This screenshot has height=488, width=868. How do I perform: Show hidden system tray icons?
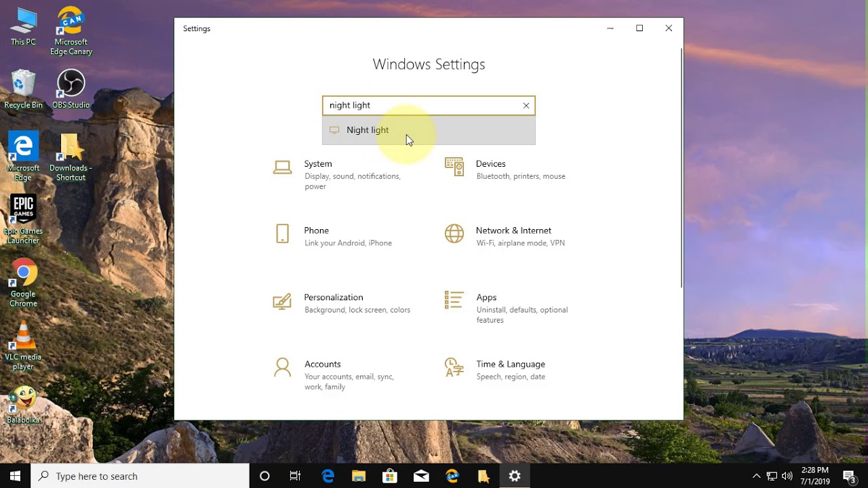pos(757,476)
